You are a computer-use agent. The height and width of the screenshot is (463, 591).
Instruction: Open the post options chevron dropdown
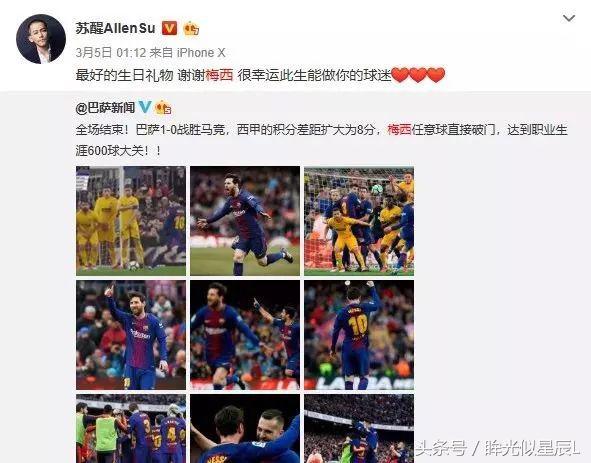point(569,18)
